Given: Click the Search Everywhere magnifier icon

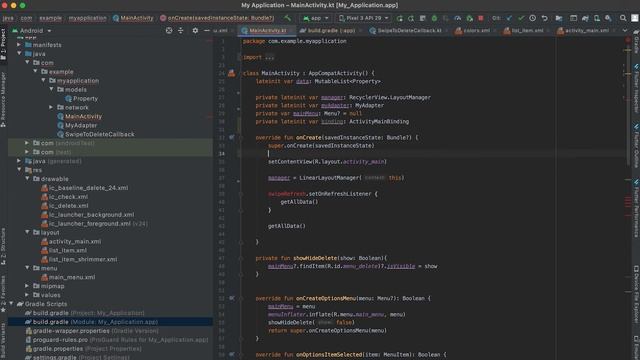Looking at the screenshot, I should click(623, 18).
